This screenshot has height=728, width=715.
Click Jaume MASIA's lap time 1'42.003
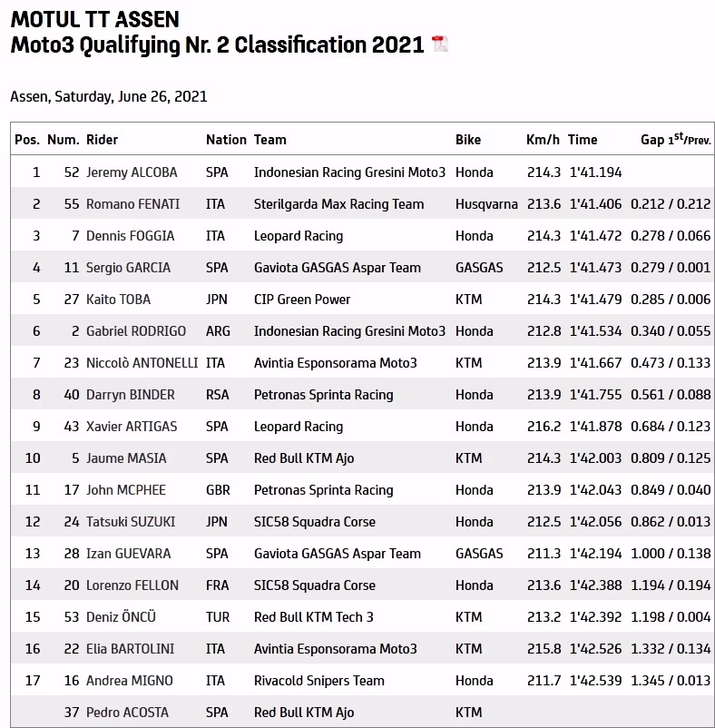pos(595,458)
